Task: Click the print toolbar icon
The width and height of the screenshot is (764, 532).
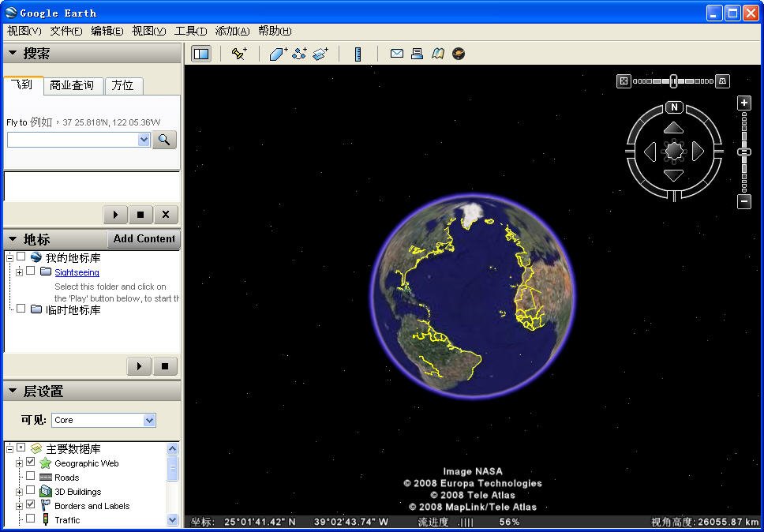Action: [x=418, y=54]
